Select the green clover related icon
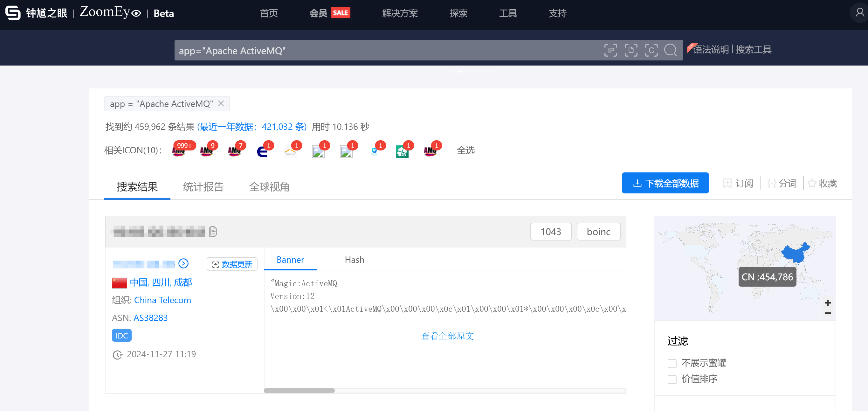 pyautogui.click(x=402, y=152)
